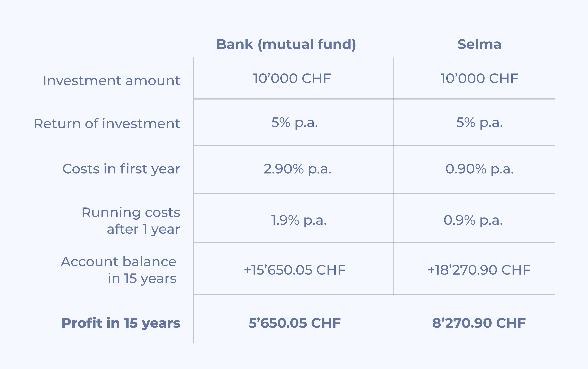Click the Bank 10'000 CHF investment cell
Viewport: 588px width, 369px height.
[x=292, y=79]
